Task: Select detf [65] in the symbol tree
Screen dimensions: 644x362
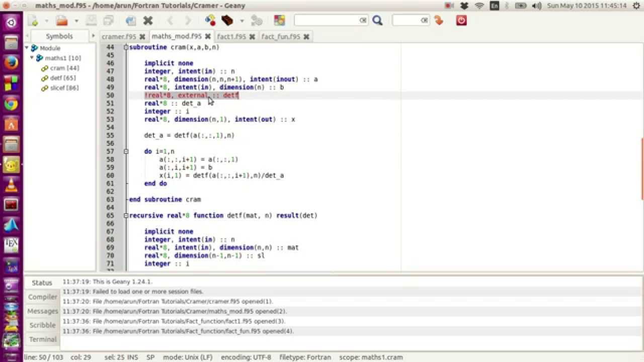Action: pos(63,78)
